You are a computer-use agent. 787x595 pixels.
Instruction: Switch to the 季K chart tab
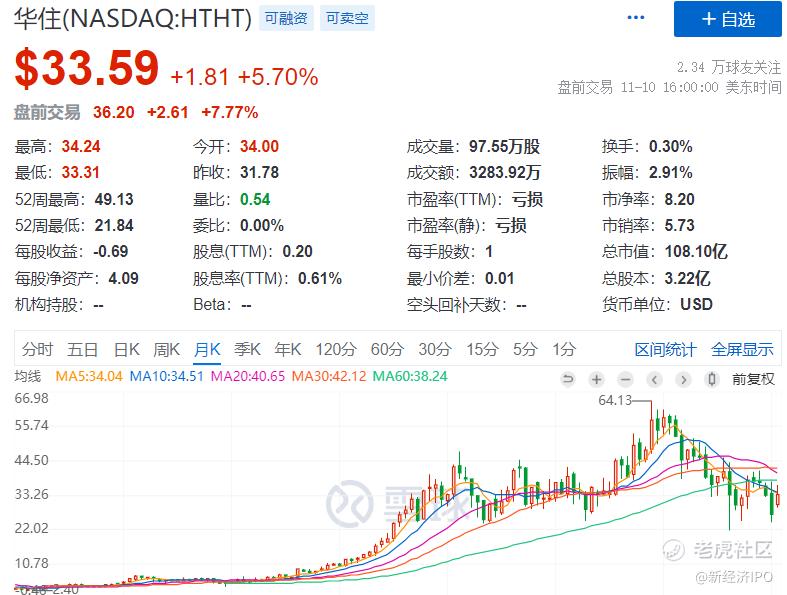coord(247,349)
